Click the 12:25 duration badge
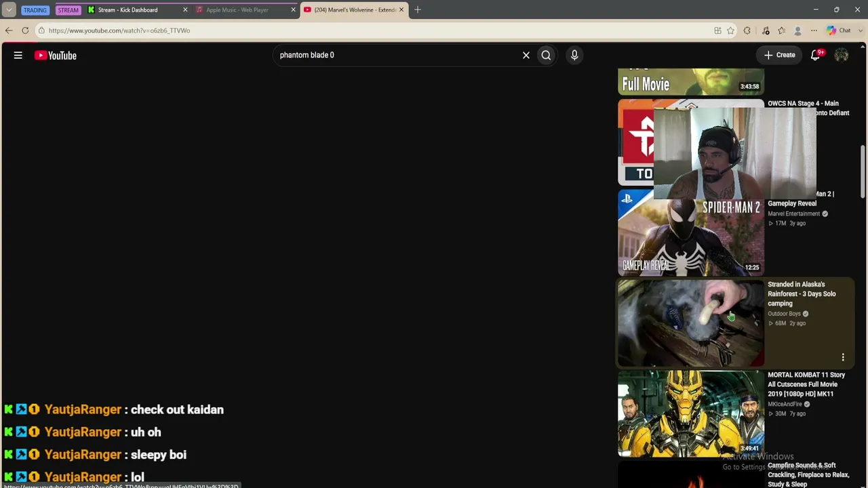 752,268
